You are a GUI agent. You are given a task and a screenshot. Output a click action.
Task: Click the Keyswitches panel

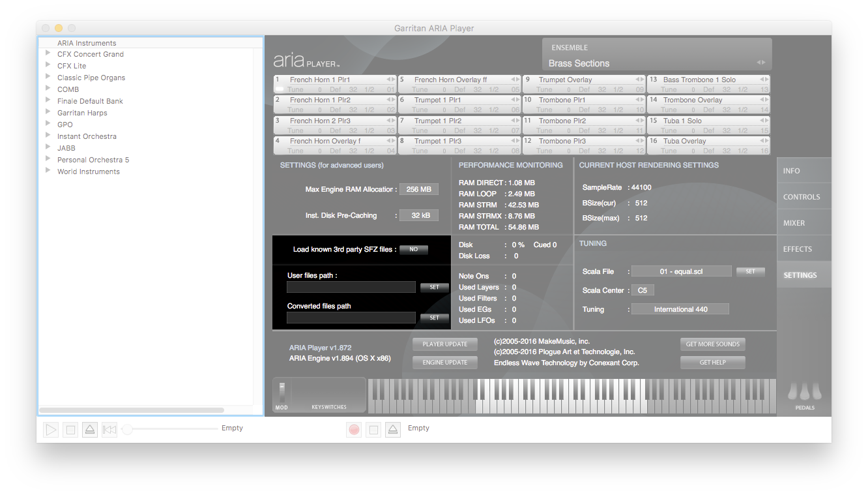coord(329,395)
